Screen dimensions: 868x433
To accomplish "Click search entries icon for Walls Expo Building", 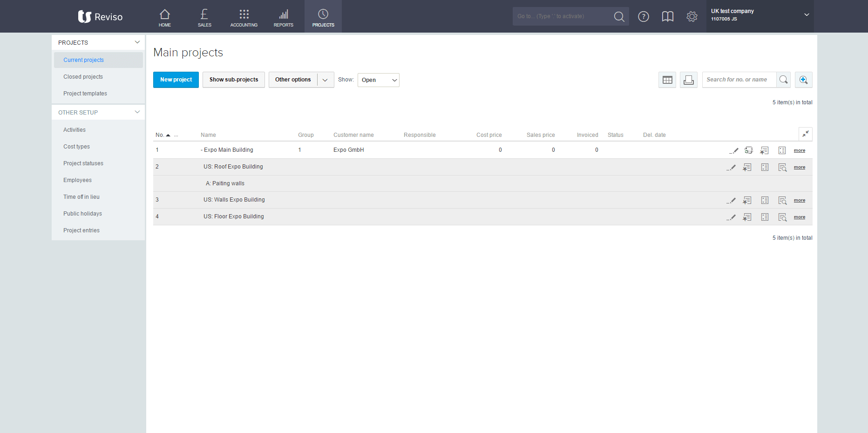I will (x=782, y=200).
